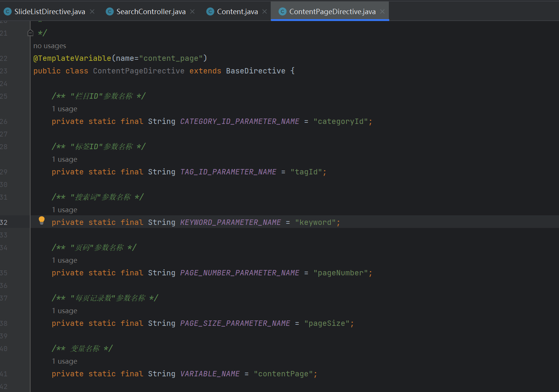Click the "栏目ID"参数名称 doc comment
Screen dimensions: 559x392
(x=99, y=96)
